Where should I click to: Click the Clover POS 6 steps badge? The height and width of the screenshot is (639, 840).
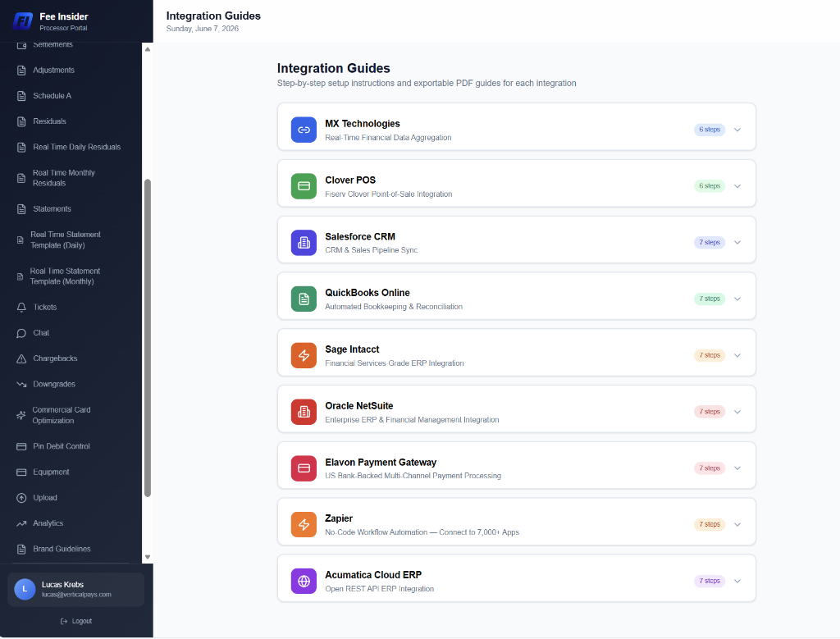tap(710, 186)
